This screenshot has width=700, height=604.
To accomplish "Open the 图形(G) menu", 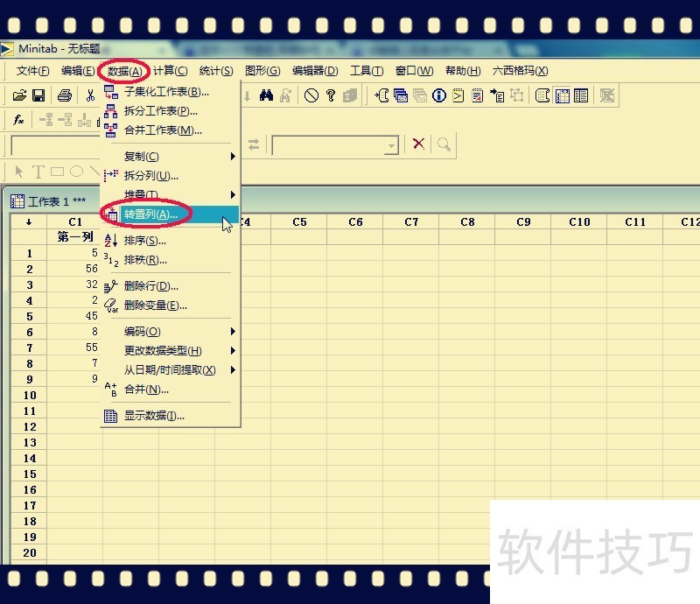I will pyautogui.click(x=262, y=71).
